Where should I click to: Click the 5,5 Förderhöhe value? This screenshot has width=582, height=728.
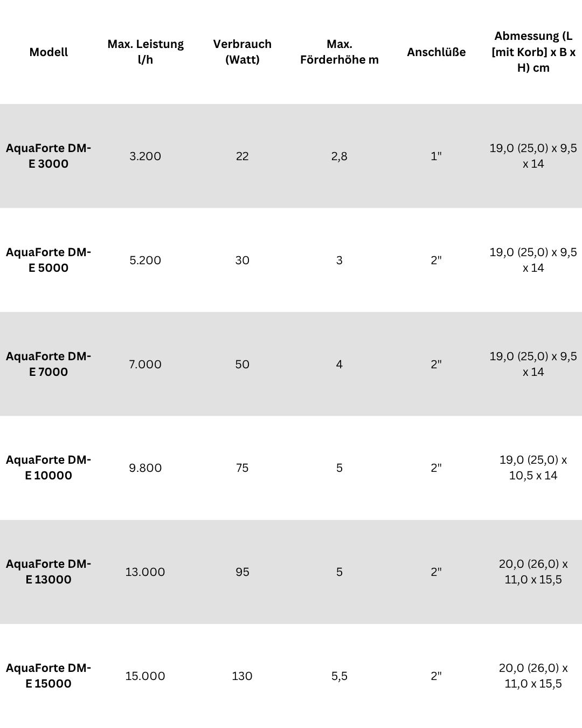click(x=339, y=676)
